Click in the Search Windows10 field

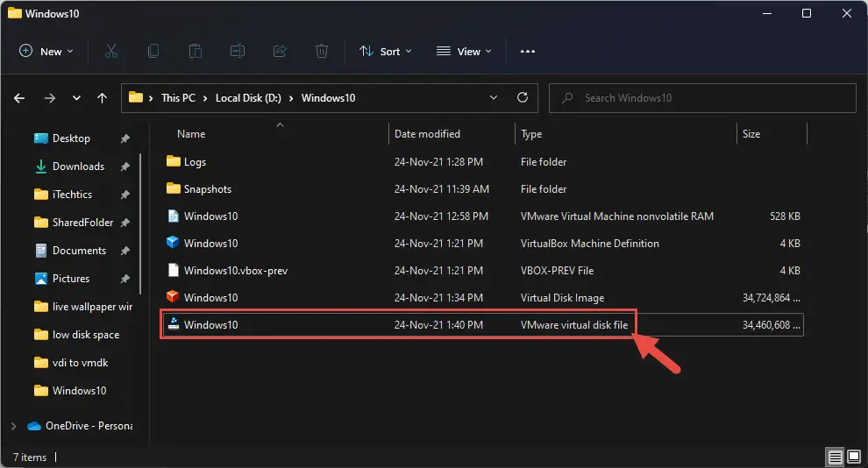pyautogui.click(x=702, y=98)
